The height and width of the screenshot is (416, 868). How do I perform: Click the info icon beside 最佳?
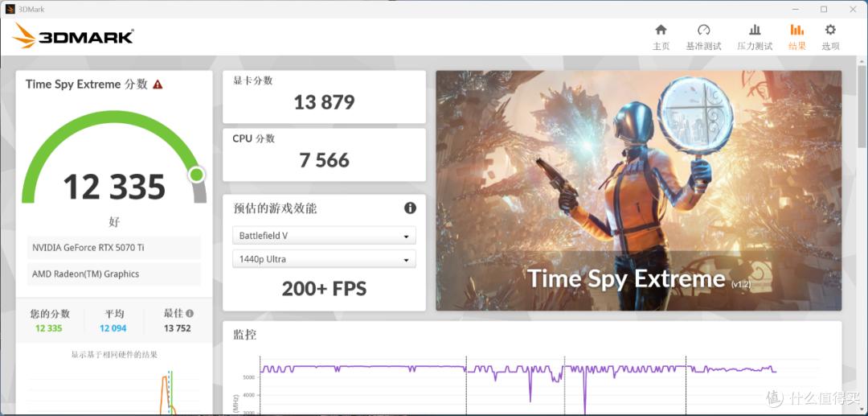tap(190, 313)
